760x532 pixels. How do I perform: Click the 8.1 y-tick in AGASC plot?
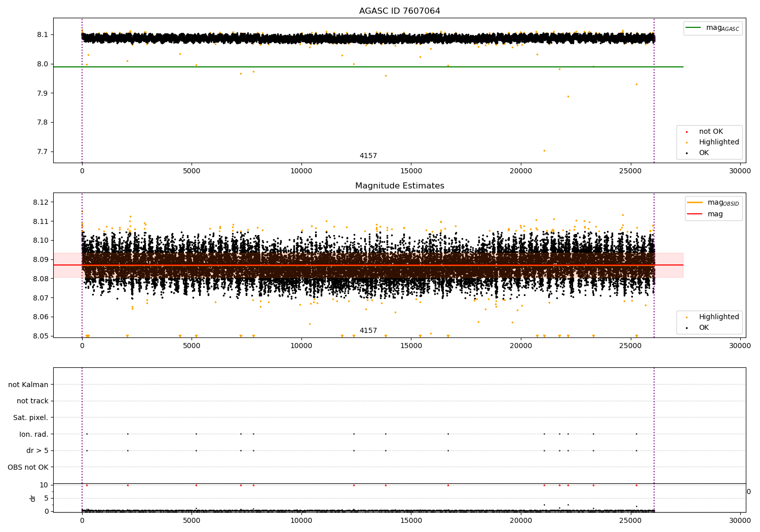coord(43,35)
